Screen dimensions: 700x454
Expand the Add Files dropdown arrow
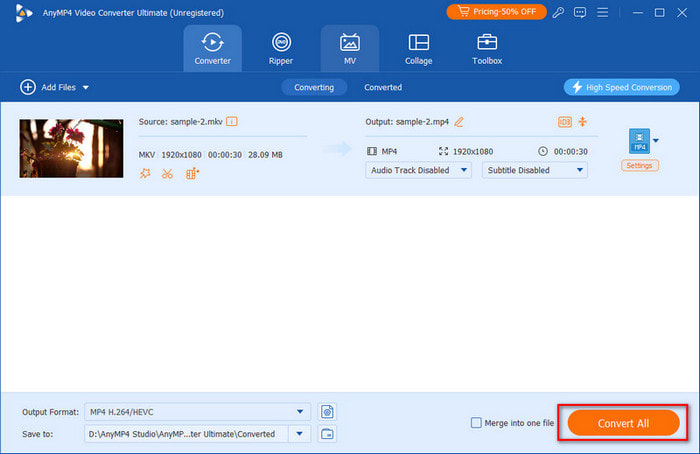pyautogui.click(x=86, y=87)
